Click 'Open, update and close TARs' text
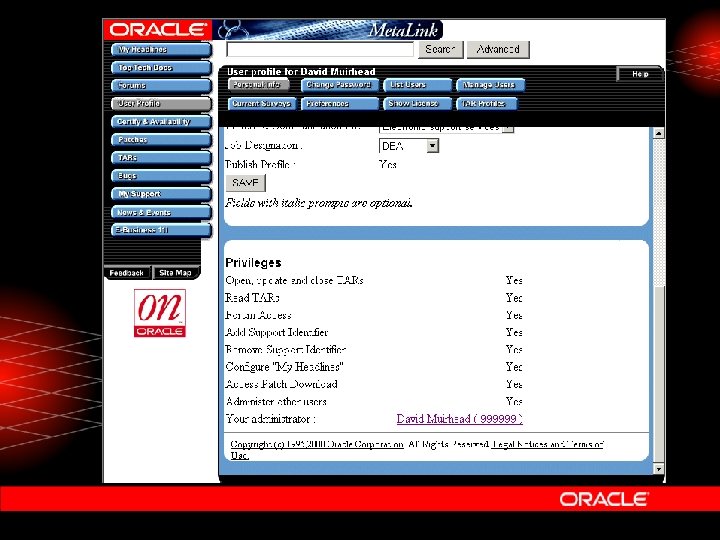This screenshot has height=540, width=720. click(x=294, y=281)
